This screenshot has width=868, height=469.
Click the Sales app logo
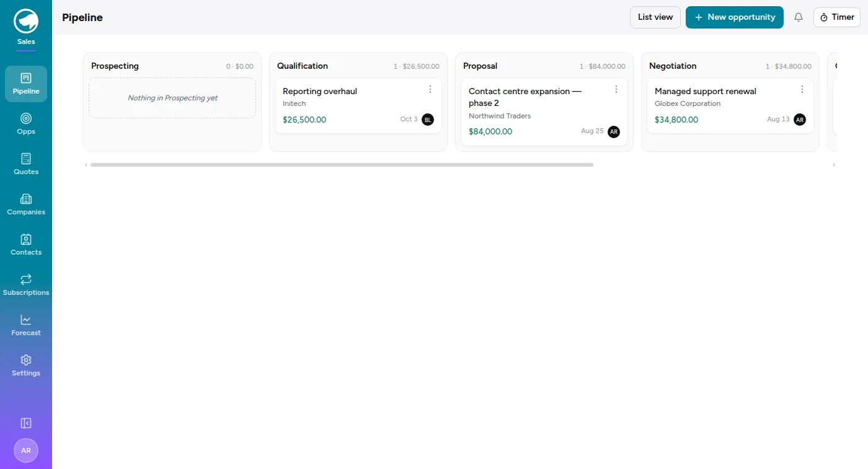pos(26,21)
